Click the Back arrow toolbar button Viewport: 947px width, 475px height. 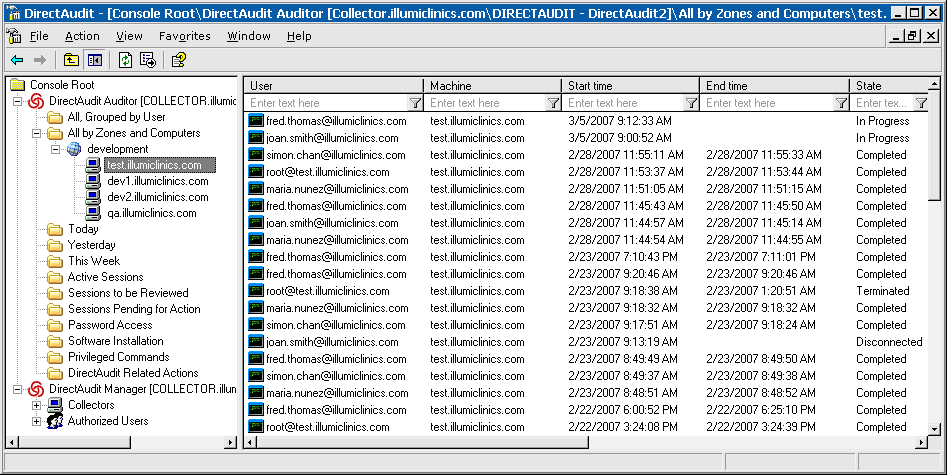17,60
